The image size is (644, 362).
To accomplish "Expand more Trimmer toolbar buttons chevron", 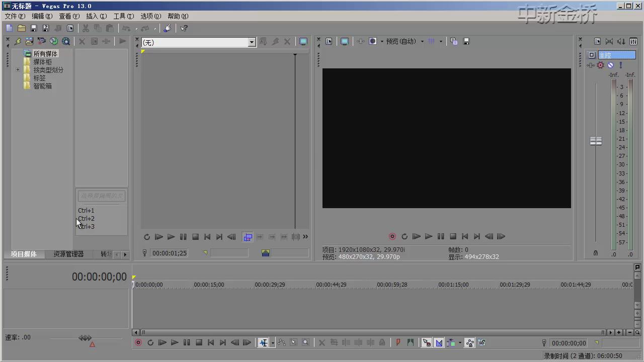I will (x=305, y=237).
